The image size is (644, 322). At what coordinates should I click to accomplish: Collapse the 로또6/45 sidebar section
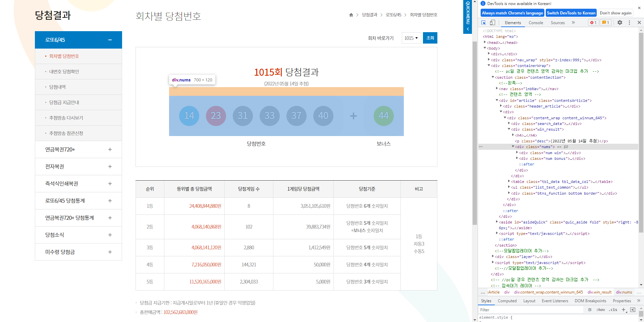coord(78,40)
